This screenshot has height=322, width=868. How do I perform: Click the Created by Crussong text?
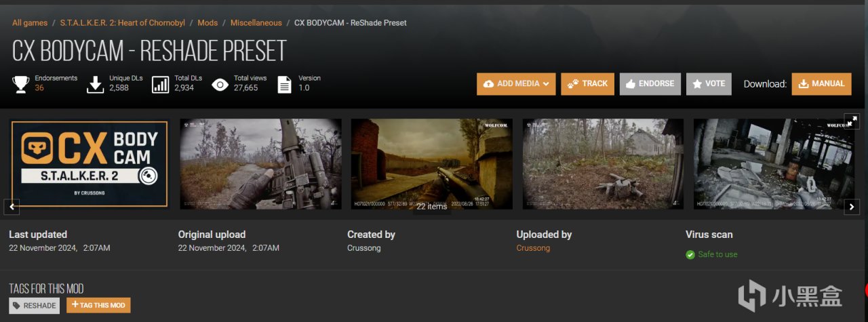(364, 248)
